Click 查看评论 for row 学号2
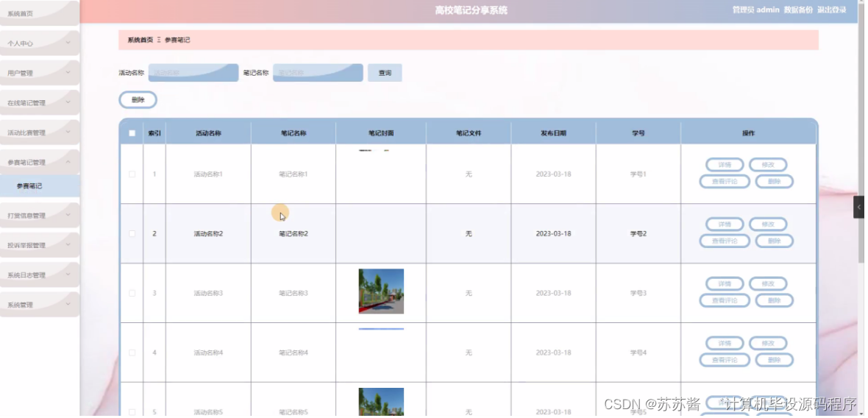This screenshot has height=418, width=868. (x=725, y=241)
